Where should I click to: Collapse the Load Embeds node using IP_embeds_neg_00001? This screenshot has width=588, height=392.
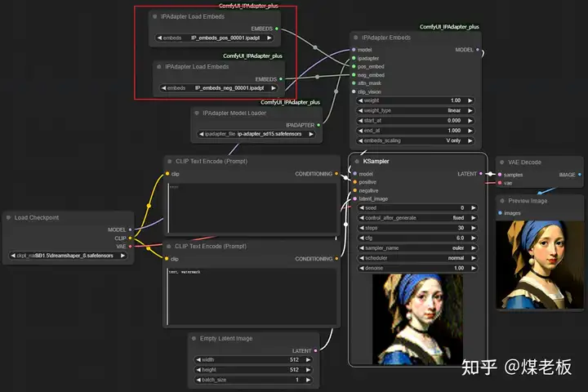pyautogui.click(x=159, y=66)
